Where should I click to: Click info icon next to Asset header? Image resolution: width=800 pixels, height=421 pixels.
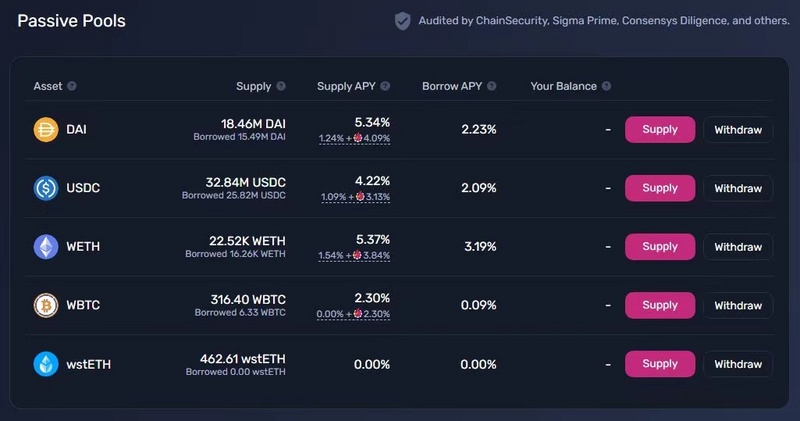[72, 86]
